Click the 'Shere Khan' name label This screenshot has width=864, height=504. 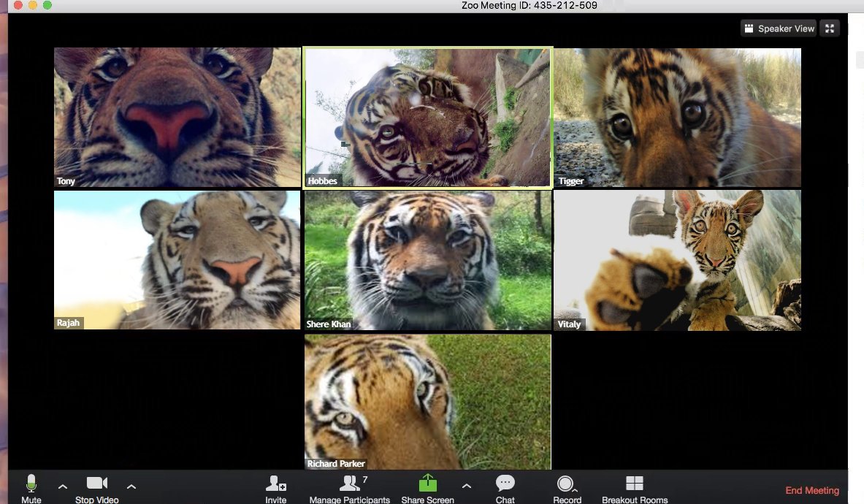(329, 324)
